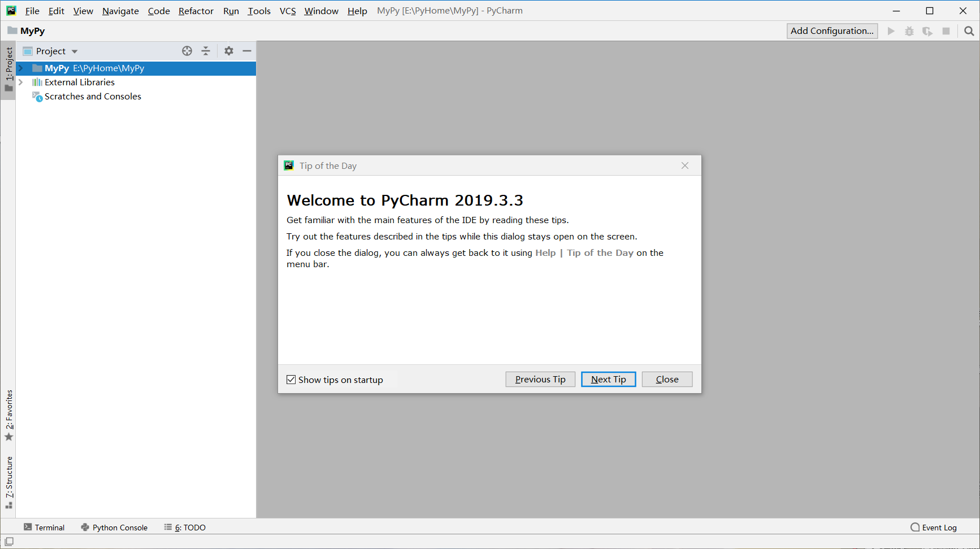Image resolution: width=980 pixels, height=549 pixels.
Task: Uncheck Show tips on startup
Action: click(291, 380)
